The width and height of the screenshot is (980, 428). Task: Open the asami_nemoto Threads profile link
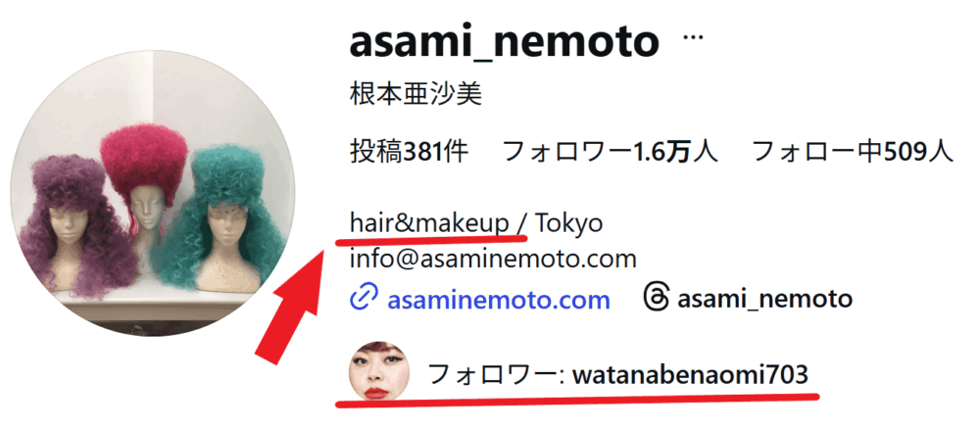(764, 300)
